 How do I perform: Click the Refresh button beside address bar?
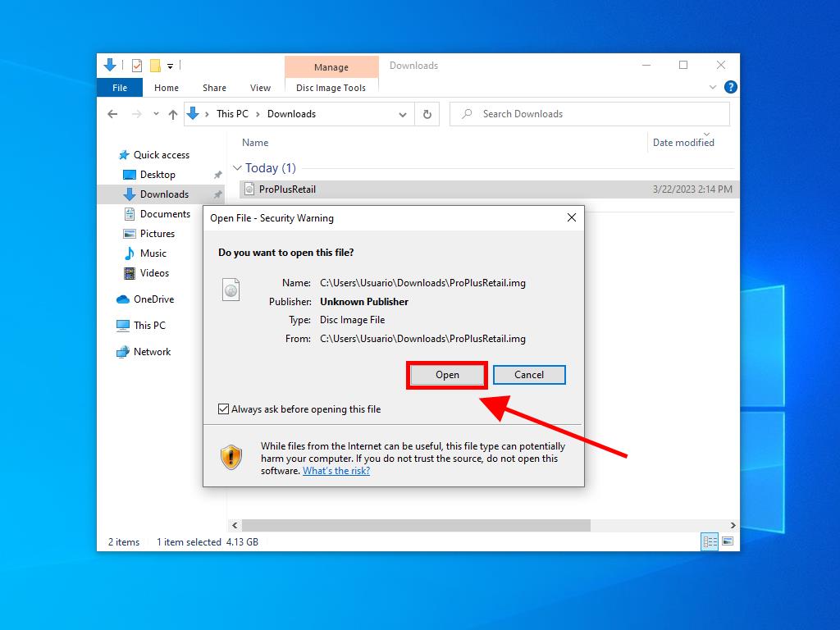[427, 114]
